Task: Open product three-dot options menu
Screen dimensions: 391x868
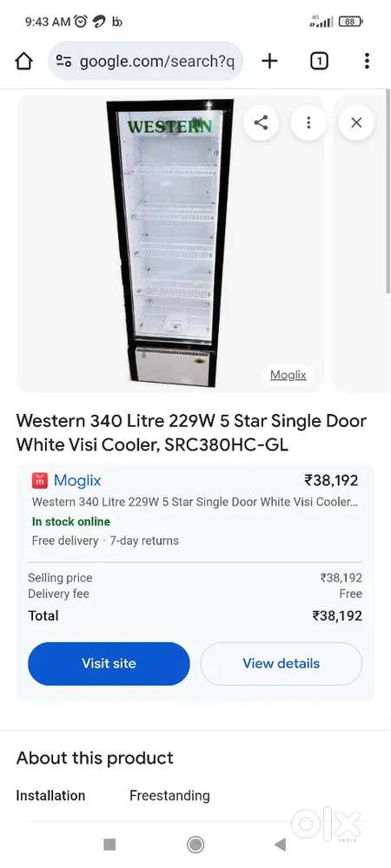Action: pos(308,122)
